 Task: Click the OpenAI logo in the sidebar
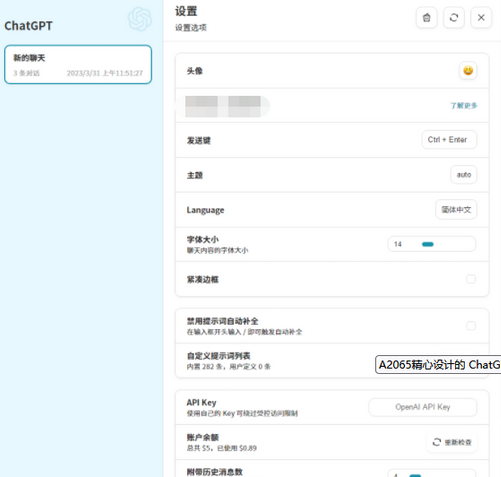(140, 19)
